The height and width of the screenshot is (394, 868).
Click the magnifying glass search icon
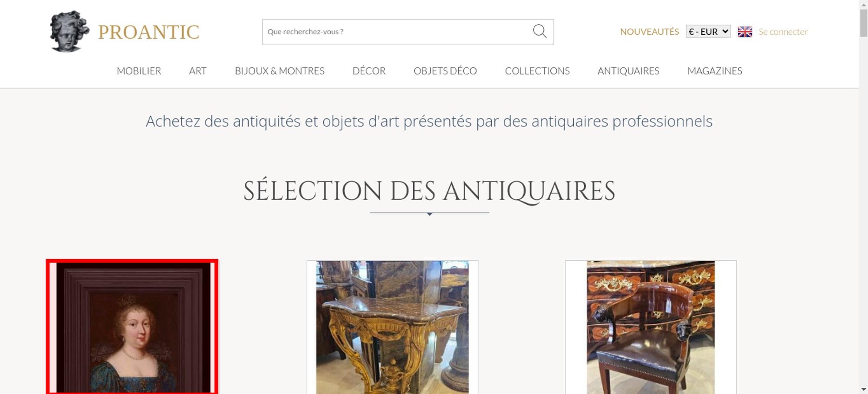(539, 31)
